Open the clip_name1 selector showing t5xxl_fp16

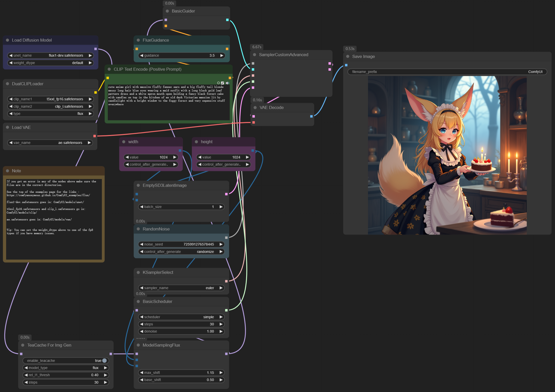tap(51, 99)
